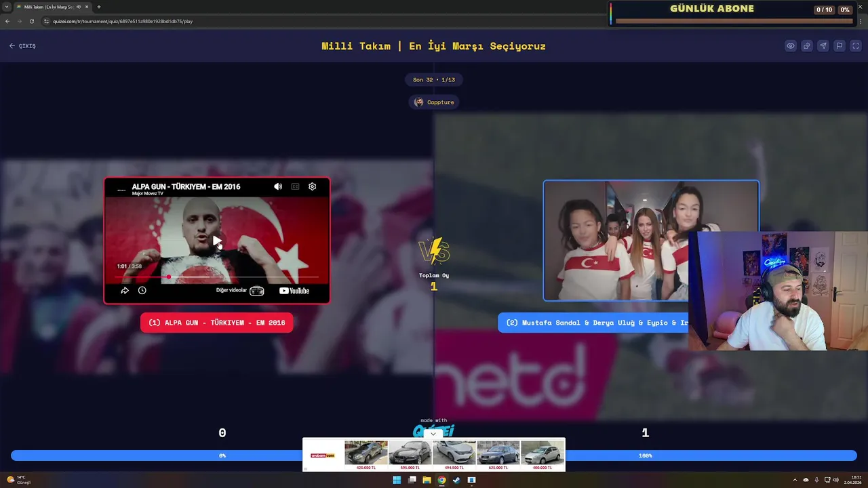The width and height of the screenshot is (868, 488).
Task: Open Diğer videolar in the player
Action: (x=239, y=291)
